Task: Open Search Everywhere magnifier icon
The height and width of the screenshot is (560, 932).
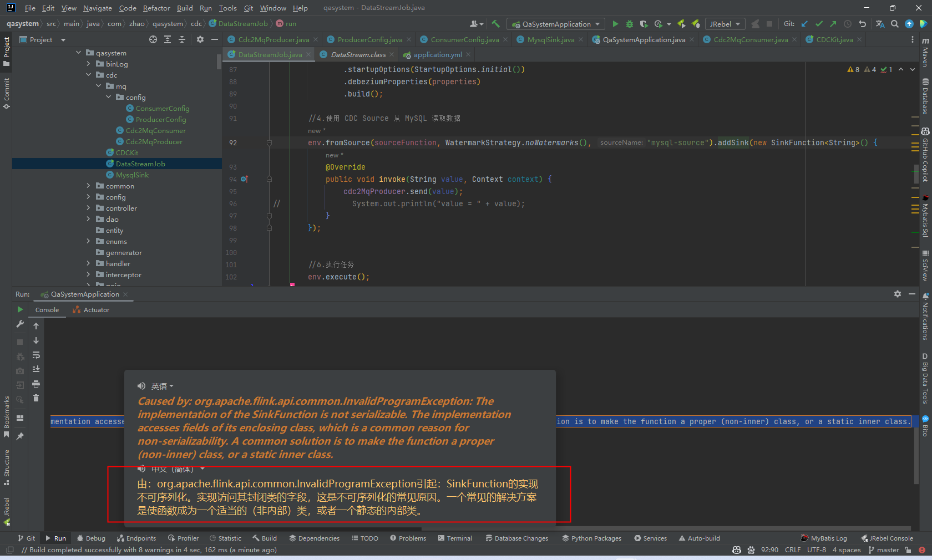Action: [895, 24]
